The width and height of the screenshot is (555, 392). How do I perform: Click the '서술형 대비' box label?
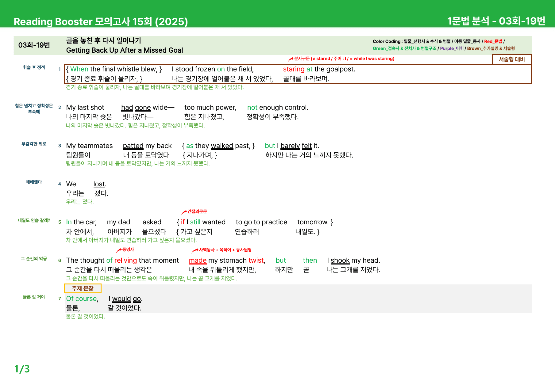click(511, 59)
